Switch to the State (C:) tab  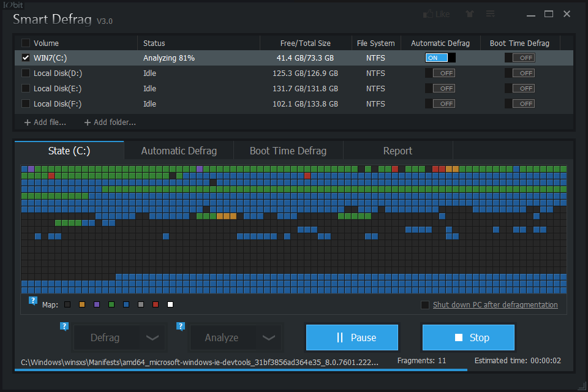(69, 151)
